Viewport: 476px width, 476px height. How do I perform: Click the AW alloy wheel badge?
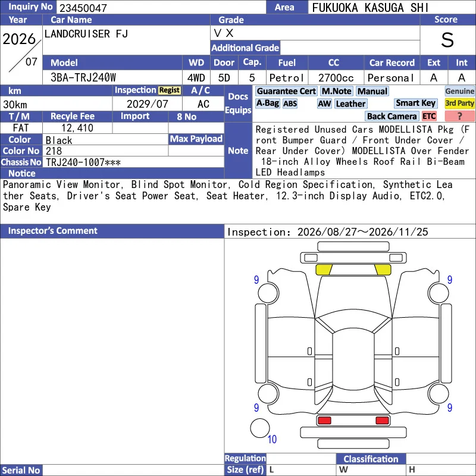[x=324, y=104]
